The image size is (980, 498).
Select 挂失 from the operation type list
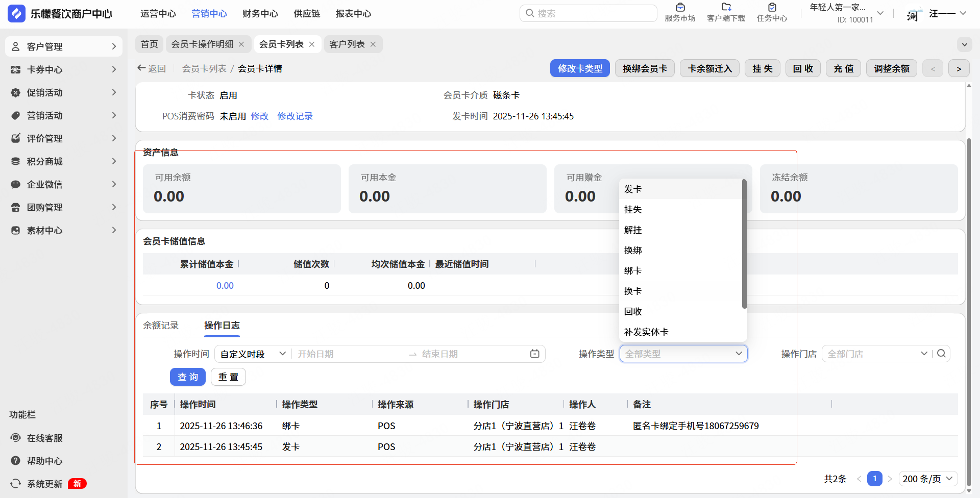(633, 209)
